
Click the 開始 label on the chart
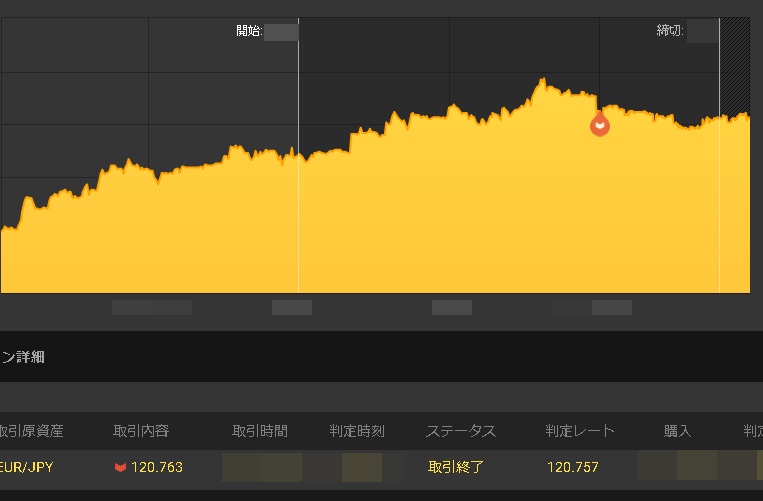(x=249, y=31)
